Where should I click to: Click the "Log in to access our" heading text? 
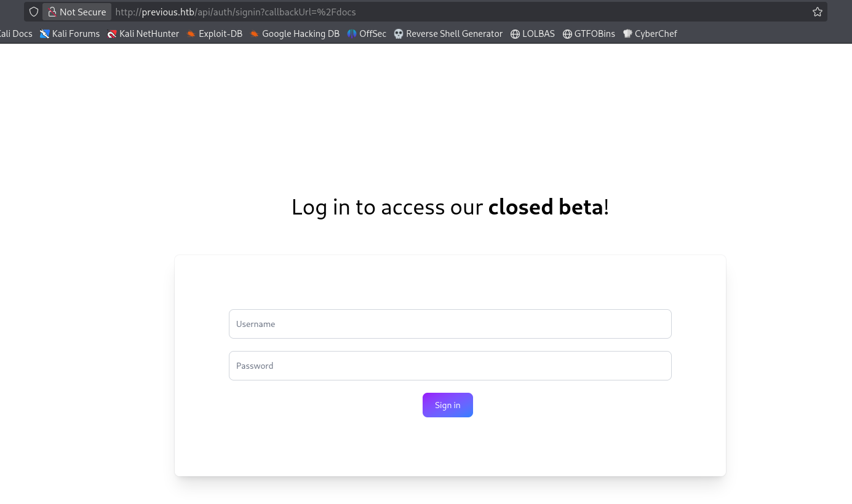387,207
